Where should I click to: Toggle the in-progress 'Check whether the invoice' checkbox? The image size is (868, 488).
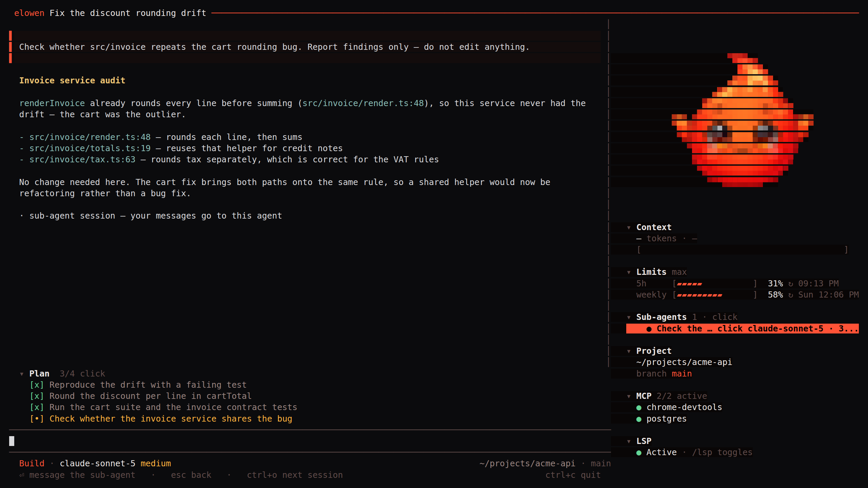coord(37,419)
